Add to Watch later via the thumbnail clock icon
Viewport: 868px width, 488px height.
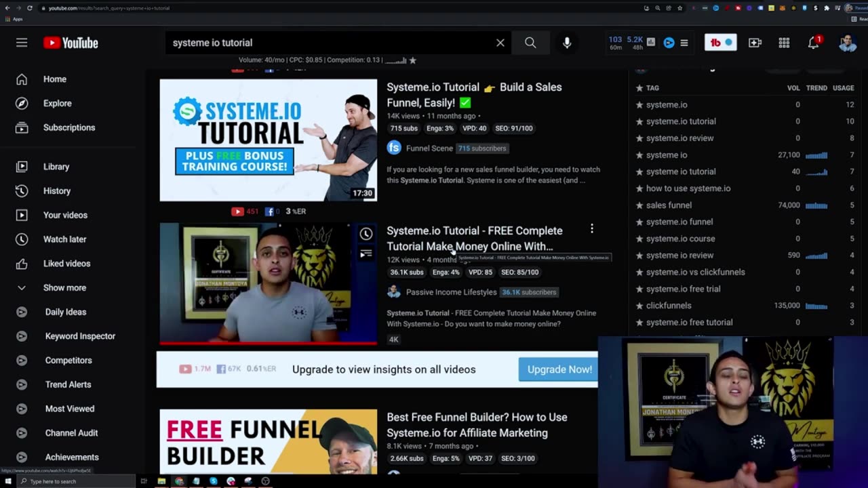366,234
